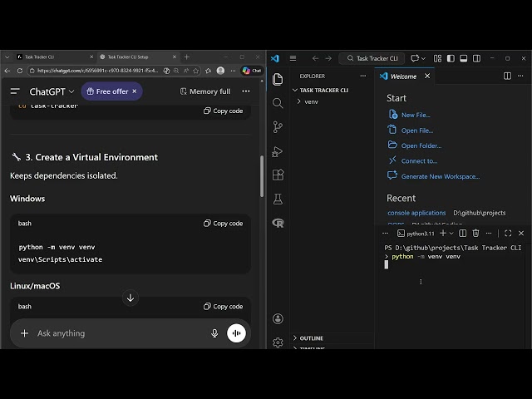Refresh the browser page
The image size is (532, 399).
[20, 71]
